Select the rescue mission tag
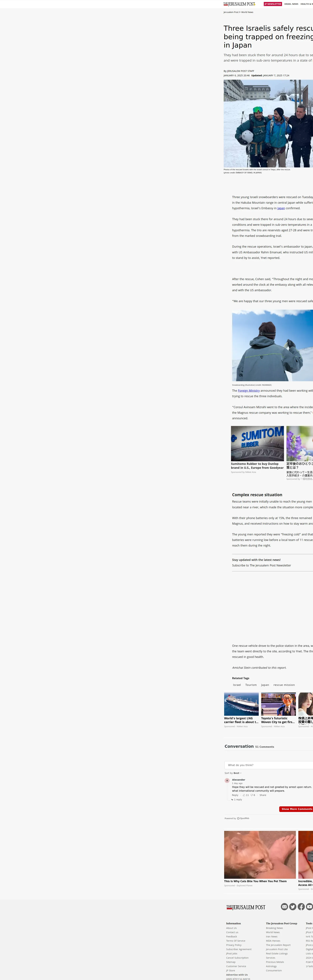The height and width of the screenshot is (980, 313). (284, 685)
